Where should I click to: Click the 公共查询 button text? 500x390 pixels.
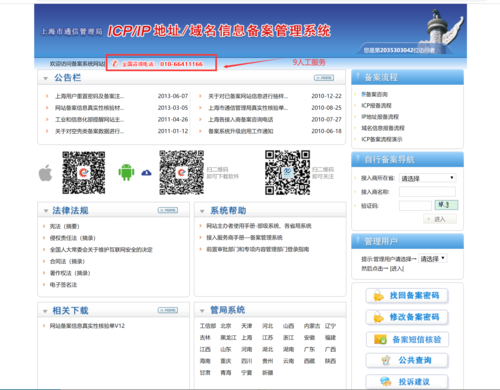point(415,360)
